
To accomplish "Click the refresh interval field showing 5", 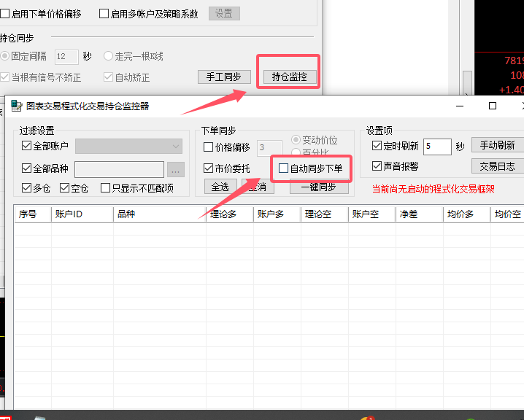I will point(437,147).
